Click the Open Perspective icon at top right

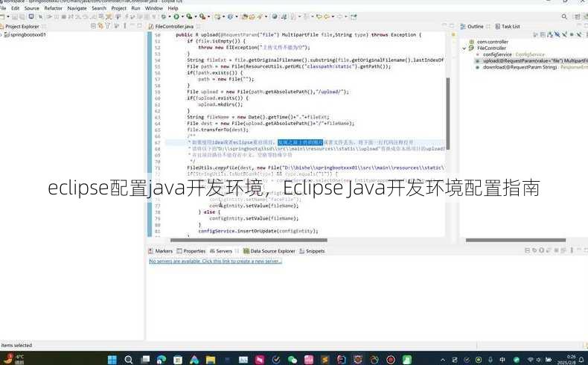point(578,17)
